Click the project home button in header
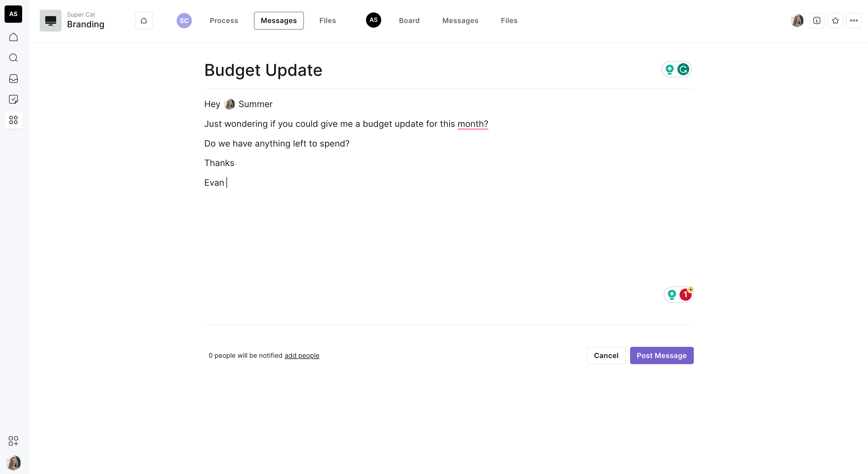This screenshot has width=868, height=474. tap(144, 21)
